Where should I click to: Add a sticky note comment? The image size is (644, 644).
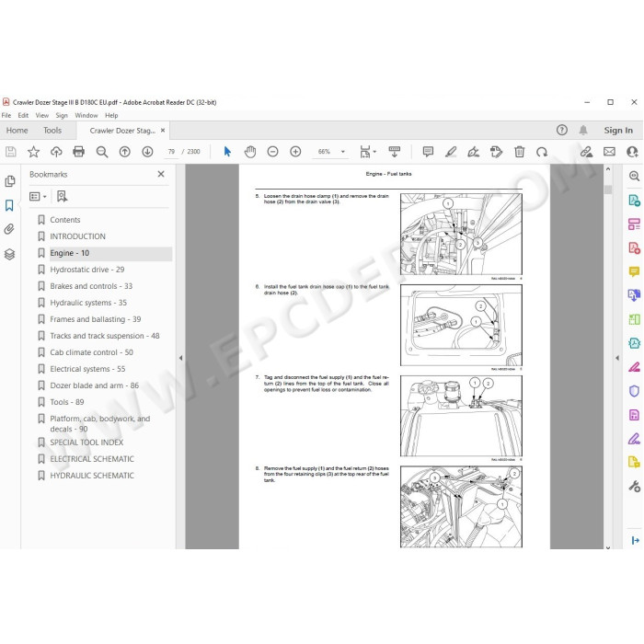pyautogui.click(x=428, y=152)
